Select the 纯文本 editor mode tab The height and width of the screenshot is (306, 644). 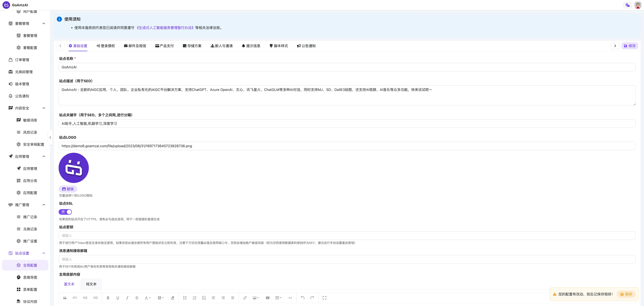91,284
